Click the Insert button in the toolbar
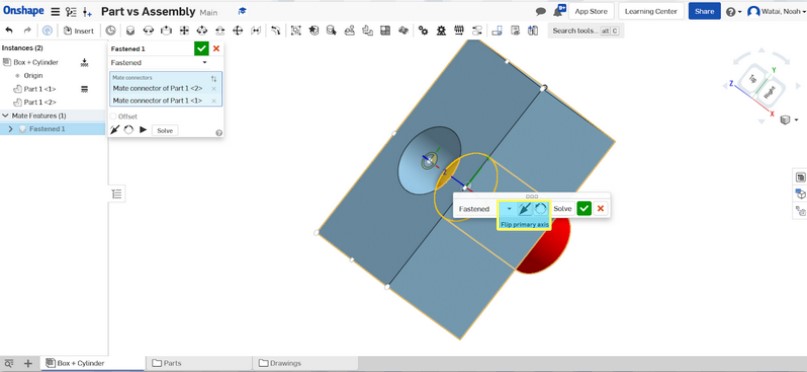The height and width of the screenshot is (372, 807). click(78, 30)
